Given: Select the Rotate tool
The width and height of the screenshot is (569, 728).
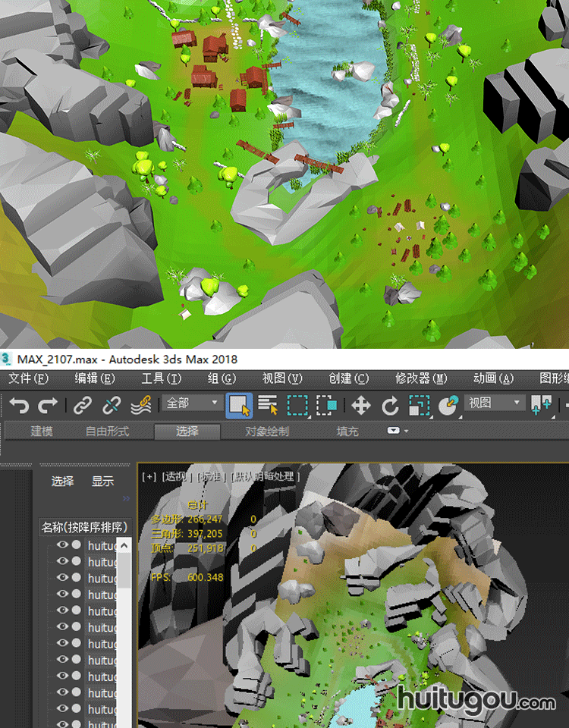Looking at the screenshot, I should click(390, 406).
